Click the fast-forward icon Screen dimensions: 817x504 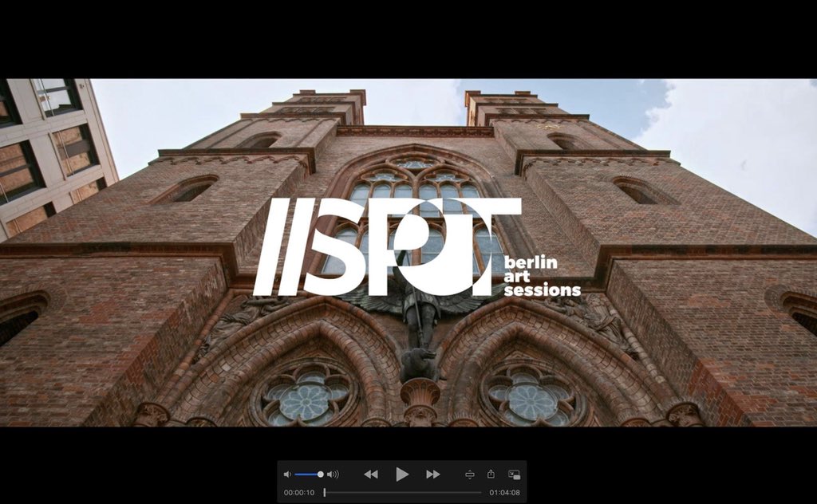point(432,473)
